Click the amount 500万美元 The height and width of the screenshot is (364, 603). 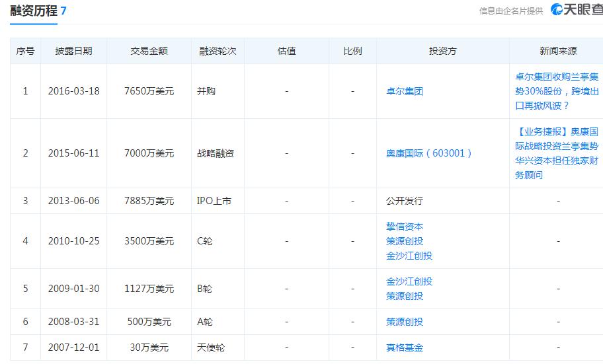tap(149, 322)
